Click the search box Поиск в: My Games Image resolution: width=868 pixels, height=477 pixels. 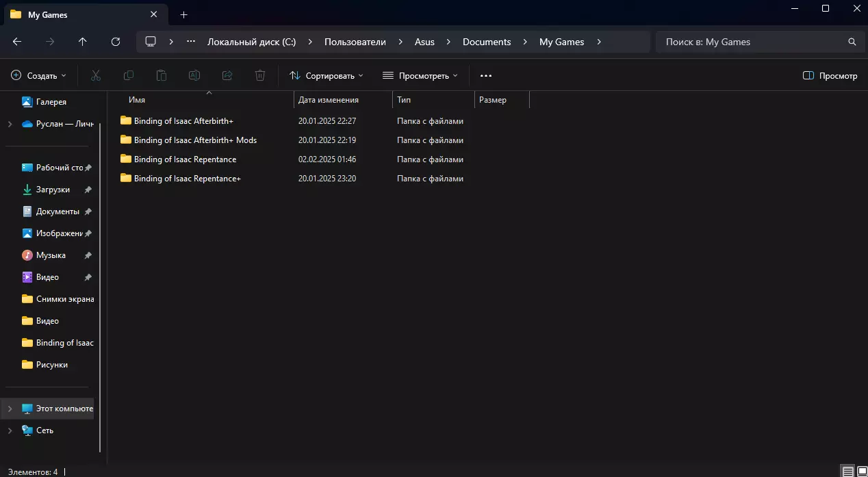click(x=753, y=42)
